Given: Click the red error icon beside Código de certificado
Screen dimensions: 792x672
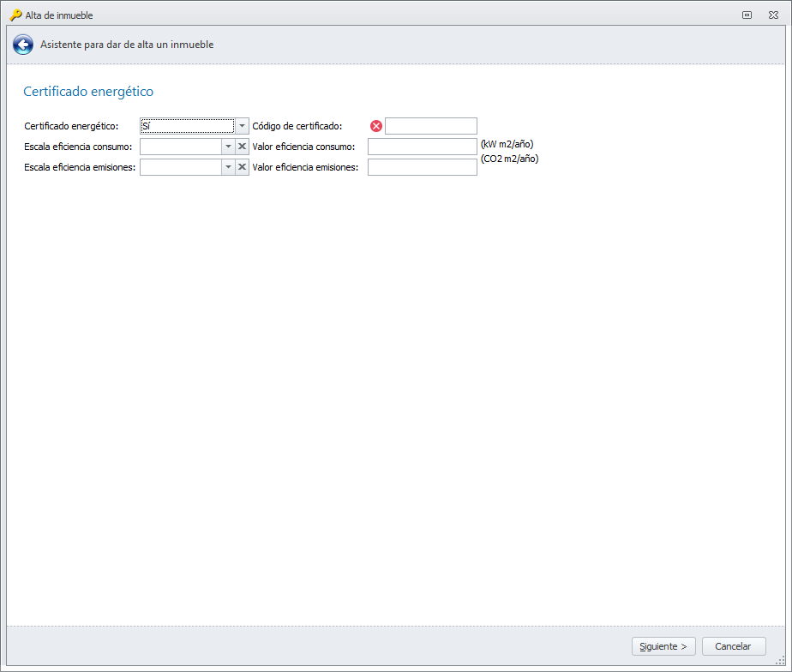Looking at the screenshot, I should (375, 126).
